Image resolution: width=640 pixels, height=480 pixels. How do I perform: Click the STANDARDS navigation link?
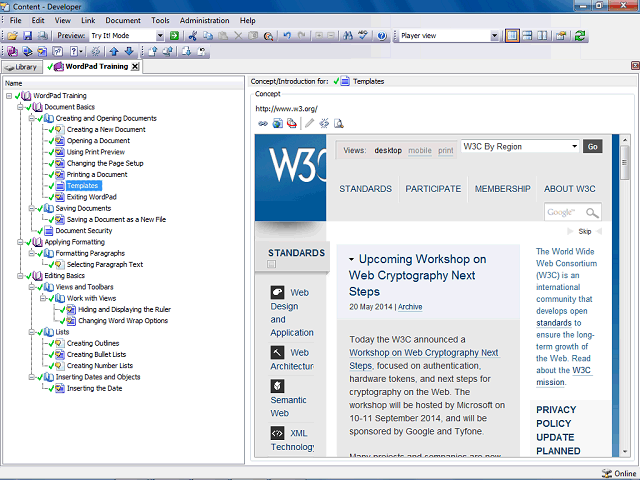click(365, 189)
